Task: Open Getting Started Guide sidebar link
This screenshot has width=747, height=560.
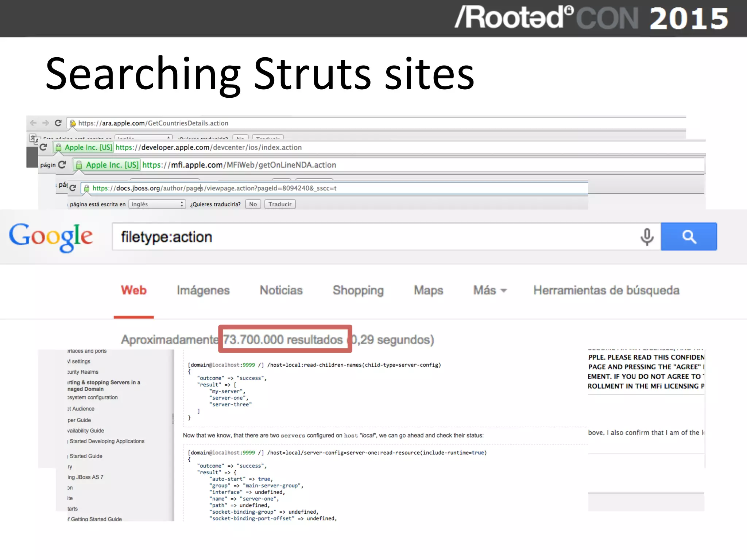Action: coord(95,519)
